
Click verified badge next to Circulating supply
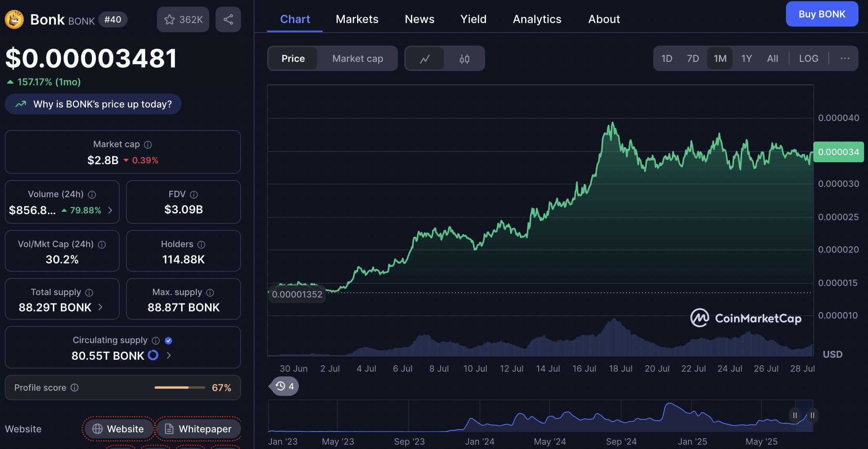click(x=168, y=341)
